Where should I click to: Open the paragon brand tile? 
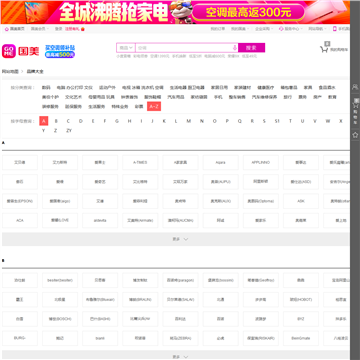180,280
